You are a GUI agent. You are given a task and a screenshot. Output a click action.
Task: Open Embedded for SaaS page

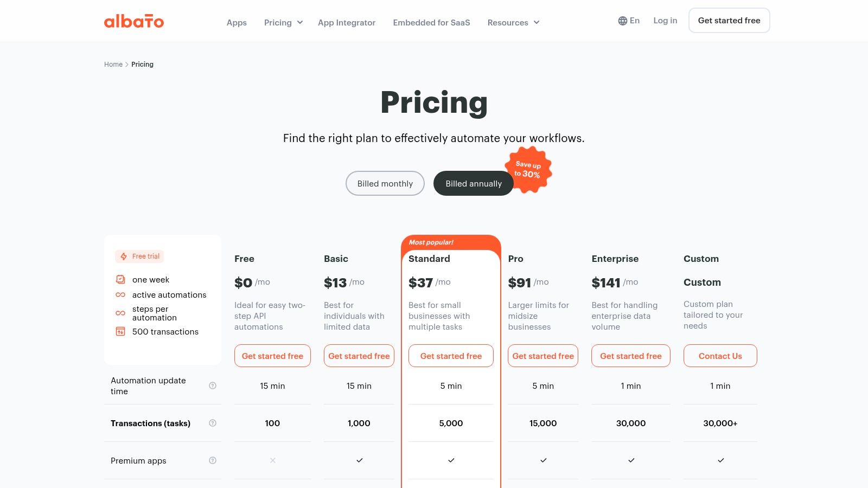(x=431, y=23)
